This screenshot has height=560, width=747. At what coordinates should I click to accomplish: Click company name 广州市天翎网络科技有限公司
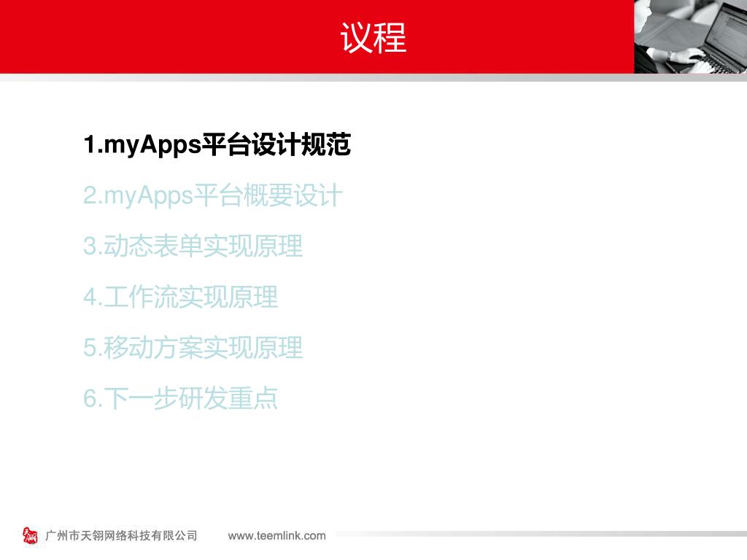click(x=122, y=536)
